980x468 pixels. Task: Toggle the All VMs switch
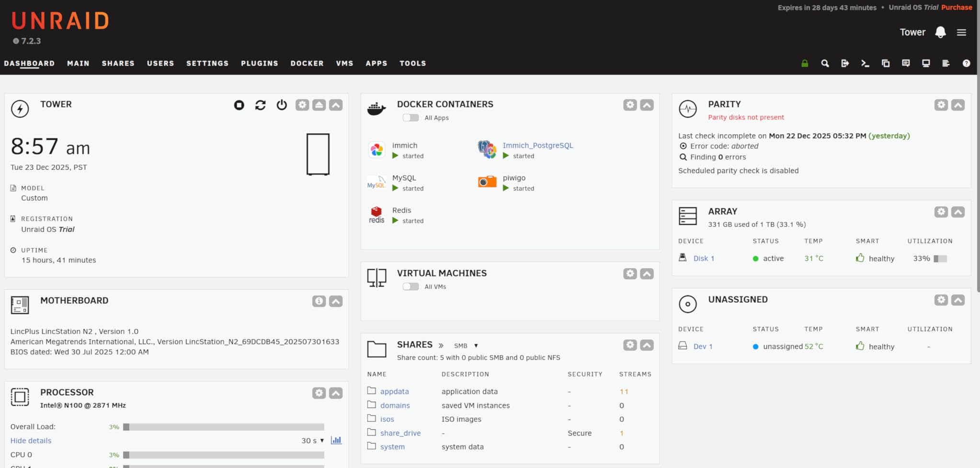410,286
